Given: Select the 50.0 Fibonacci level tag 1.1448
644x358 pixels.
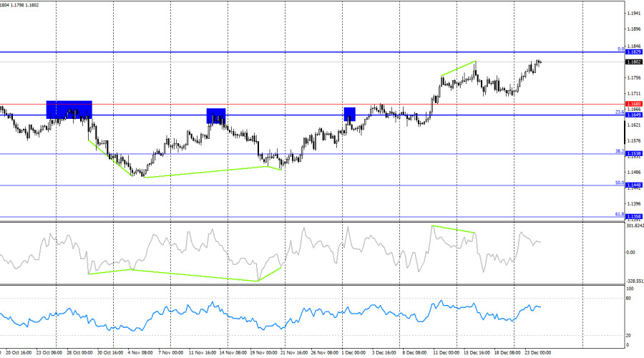Looking at the screenshot, I should pos(633,185).
